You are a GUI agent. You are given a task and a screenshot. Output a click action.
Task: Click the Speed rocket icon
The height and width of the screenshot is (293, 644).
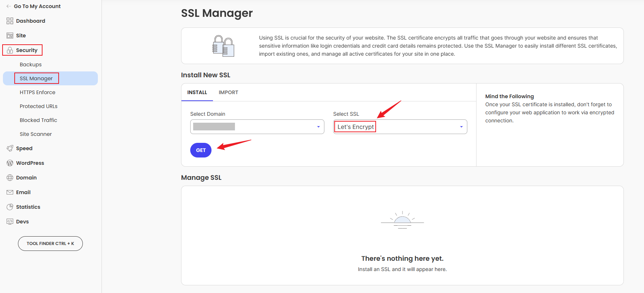tap(10, 148)
